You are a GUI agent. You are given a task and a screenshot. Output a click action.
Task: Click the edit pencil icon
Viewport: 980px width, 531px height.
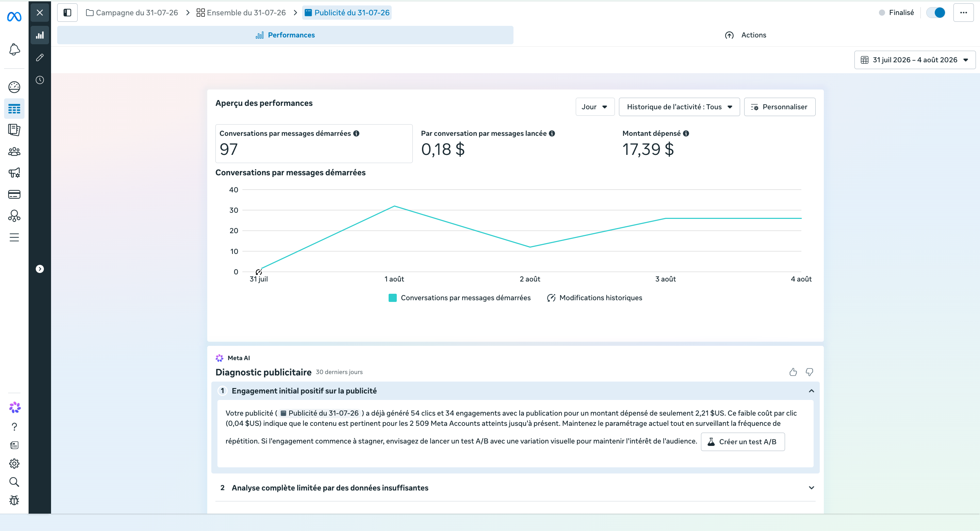pyautogui.click(x=39, y=58)
